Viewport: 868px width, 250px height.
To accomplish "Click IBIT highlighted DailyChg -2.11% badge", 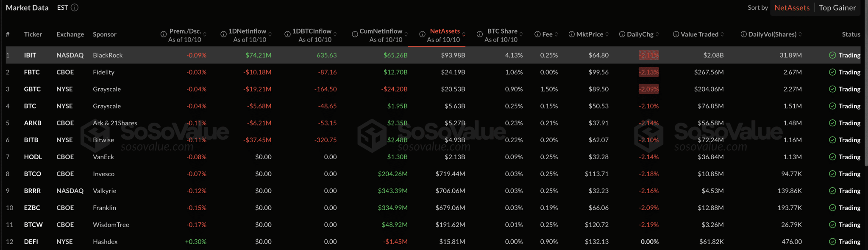I will pos(649,55).
